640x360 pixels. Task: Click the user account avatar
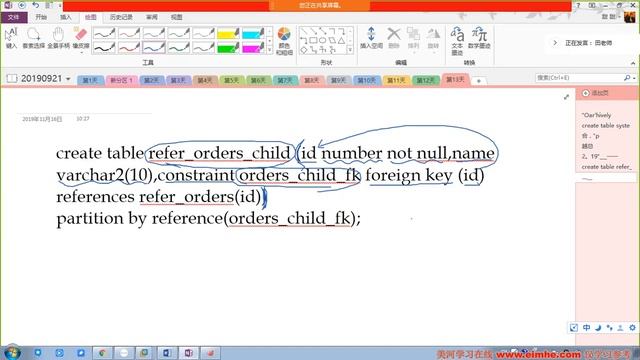[x=629, y=17]
